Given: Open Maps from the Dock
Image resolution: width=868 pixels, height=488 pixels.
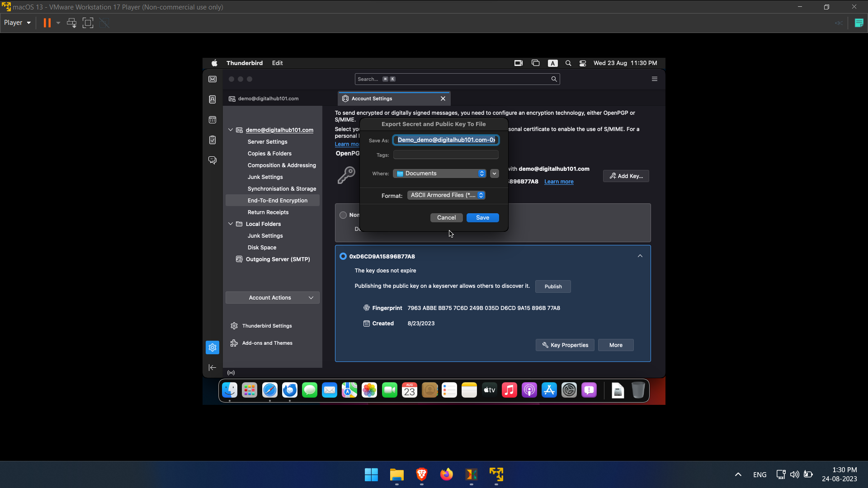Looking at the screenshot, I should coord(349,390).
